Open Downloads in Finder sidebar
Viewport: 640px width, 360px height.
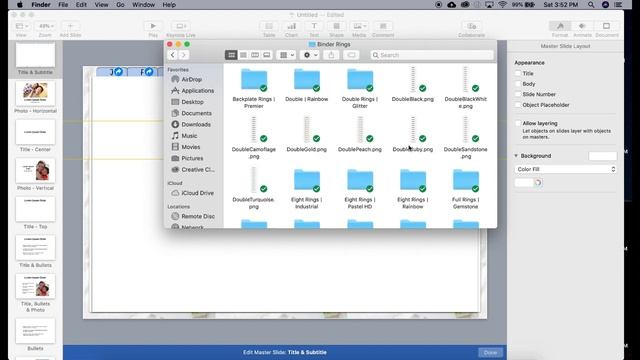(x=196, y=124)
